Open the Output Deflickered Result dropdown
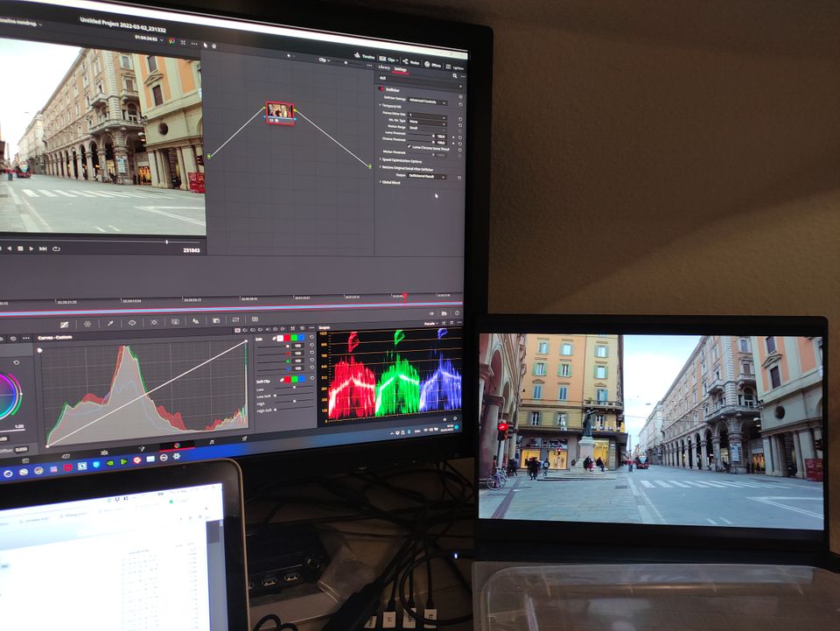This screenshot has width=840, height=631. pos(427,176)
